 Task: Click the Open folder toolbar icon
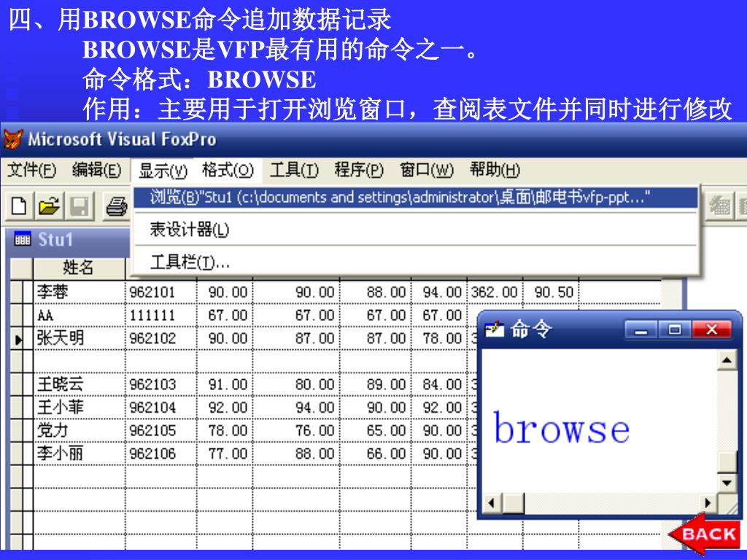[x=49, y=206]
